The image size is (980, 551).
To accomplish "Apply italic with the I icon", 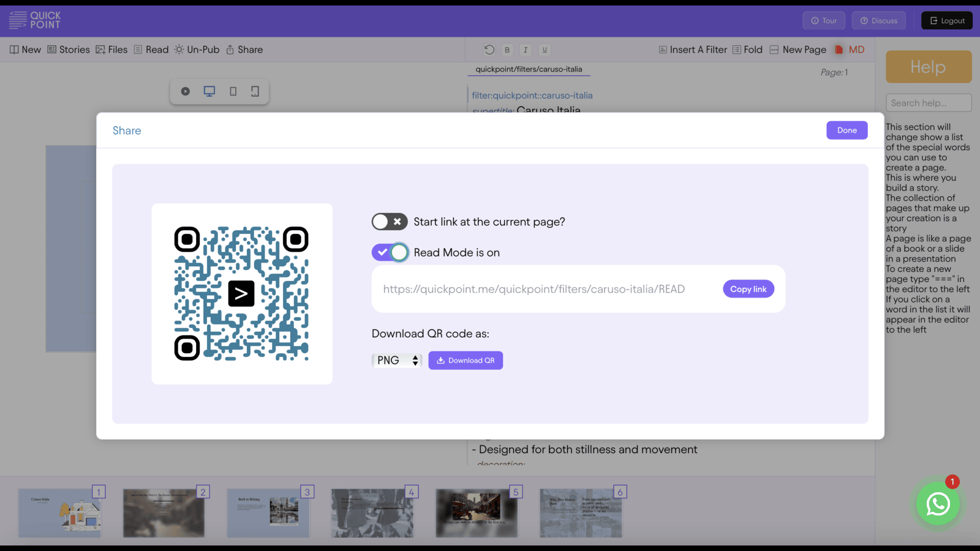I will click(x=526, y=50).
